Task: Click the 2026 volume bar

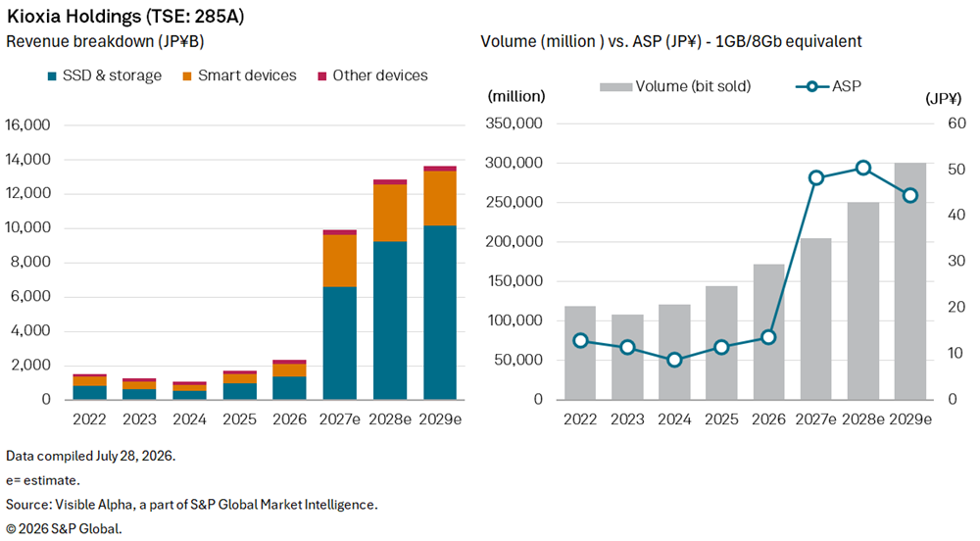Action: click(768, 331)
